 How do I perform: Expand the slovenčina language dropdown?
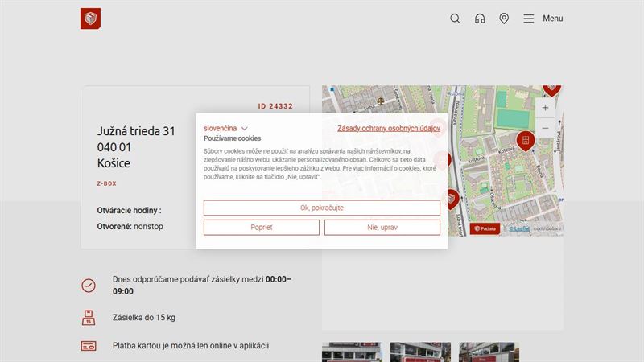225,129
